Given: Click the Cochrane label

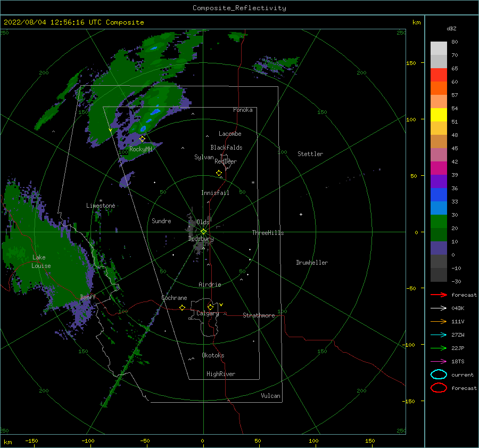Looking at the screenshot, I should 174,298.
